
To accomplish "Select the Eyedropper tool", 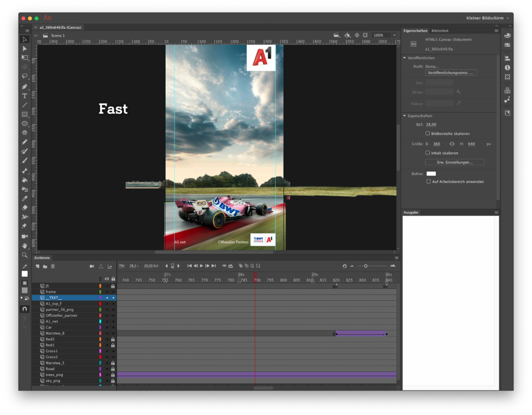I will (x=25, y=198).
